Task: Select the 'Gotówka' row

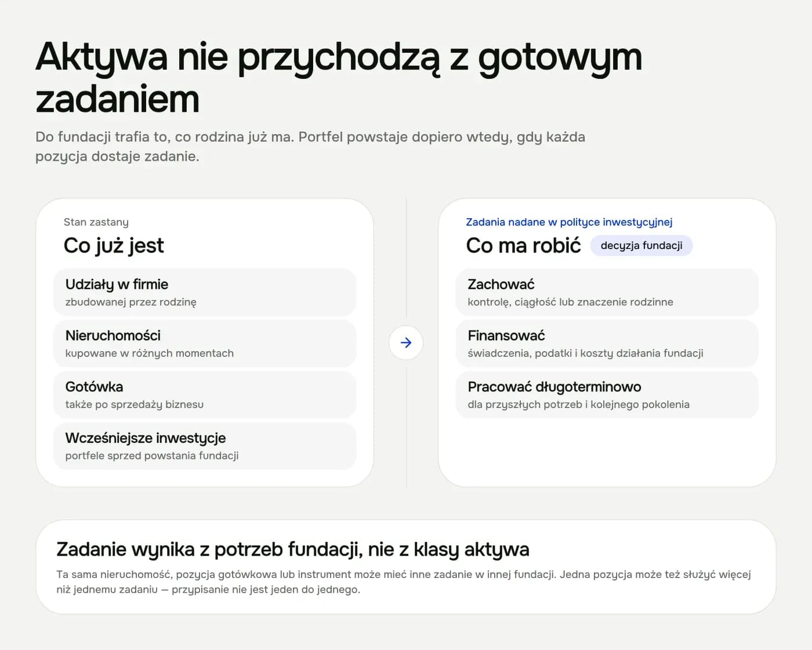Action: (x=205, y=395)
